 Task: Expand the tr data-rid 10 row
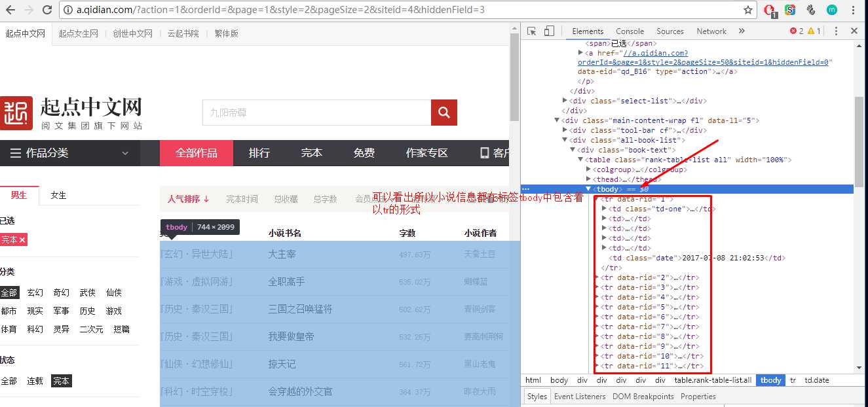[596, 356]
